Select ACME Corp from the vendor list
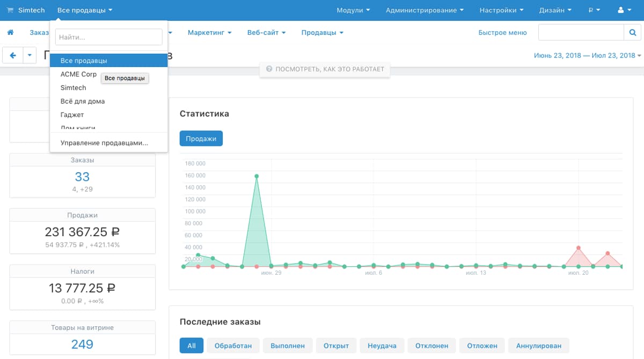 click(x=78, y=74)
